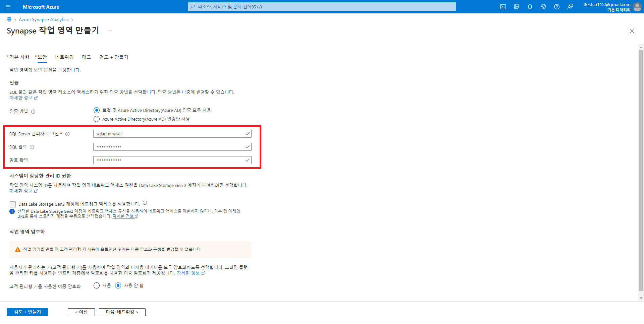
Task: Click the vertical scrollbar up arrow
Action: pos(641,47)
